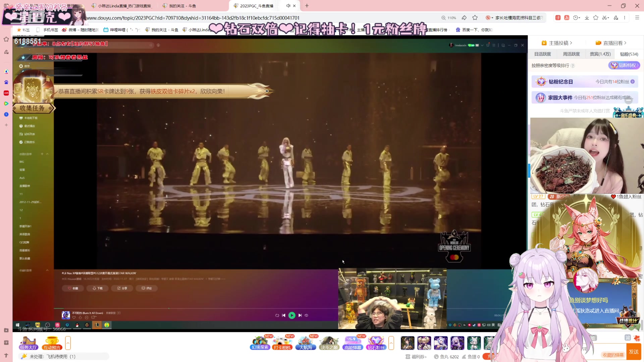Open a new browser tab

click(307, 6)
